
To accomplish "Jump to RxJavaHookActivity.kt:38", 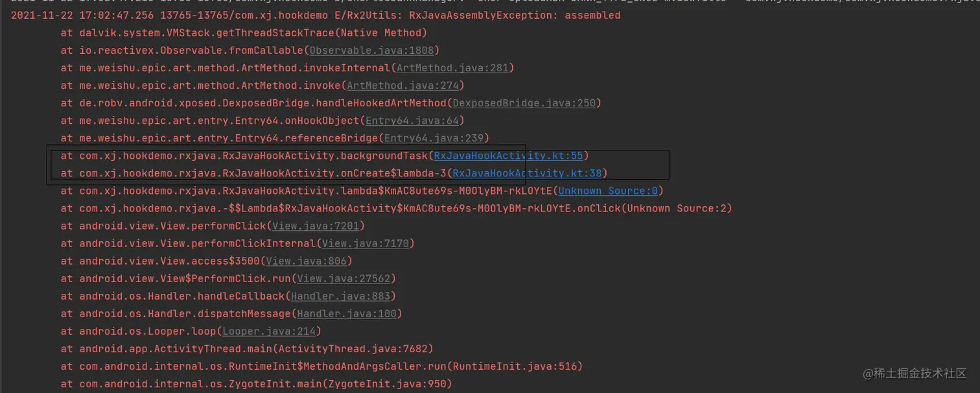I will (x=527, y=173).
